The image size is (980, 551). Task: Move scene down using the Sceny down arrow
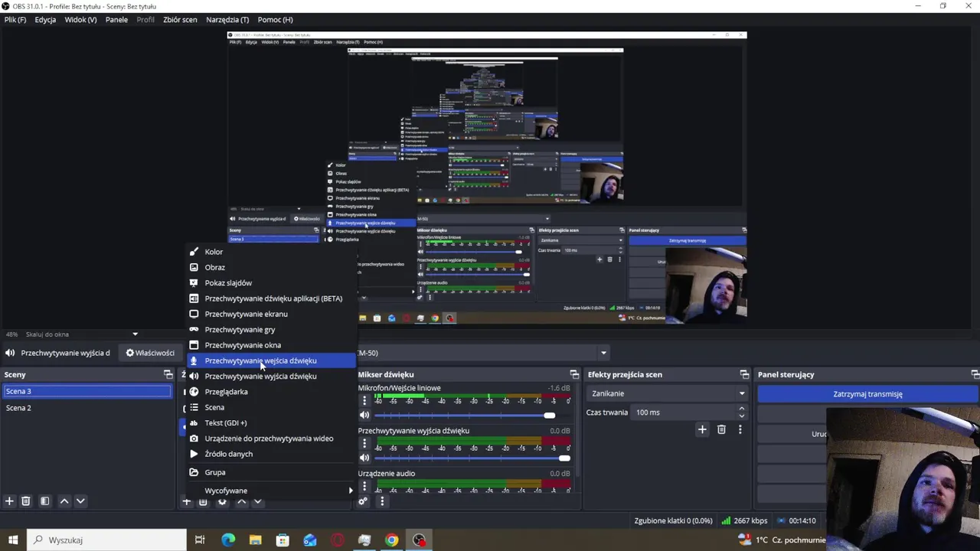80,501
